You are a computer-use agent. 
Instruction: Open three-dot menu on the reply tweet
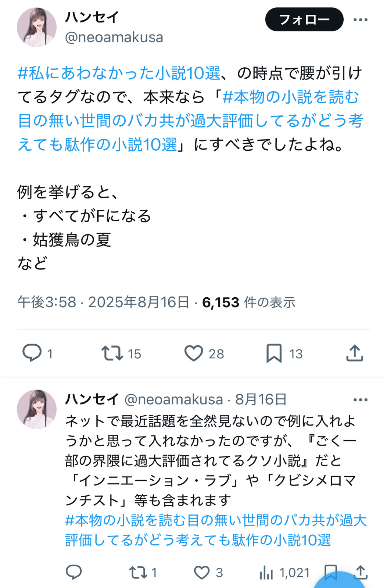coord(360,400)
